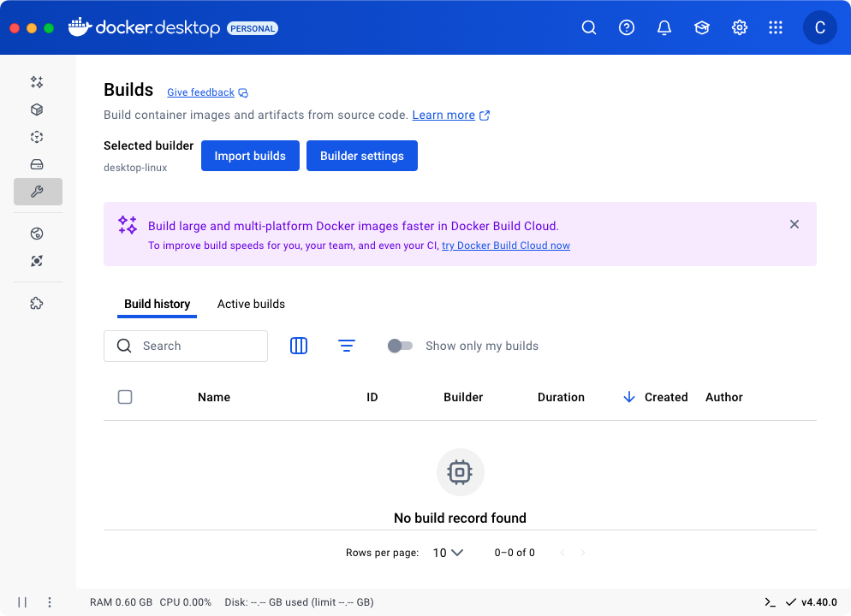The image size is (851, 616).
Task: Click the desktop-linux builder name
Action: (135, 168)
